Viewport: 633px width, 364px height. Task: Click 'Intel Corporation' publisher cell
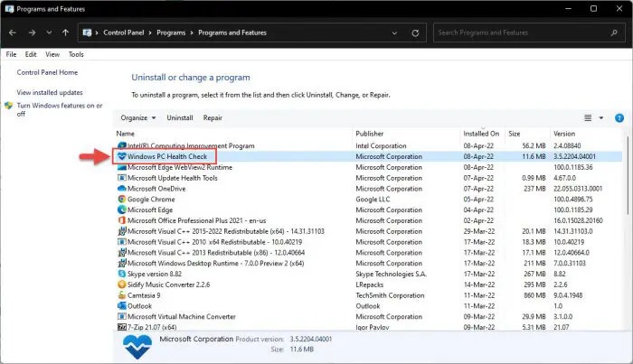(381, 145)
